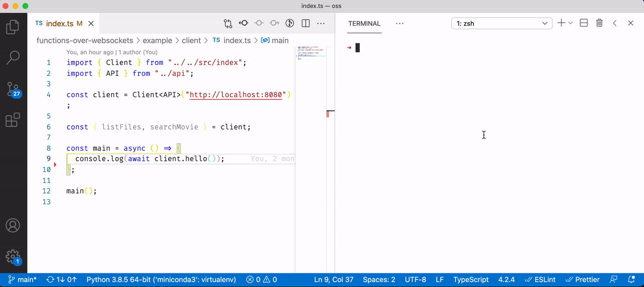Close the index.ts editor tab
Screen dimensions: 644x287
(91, 24)
